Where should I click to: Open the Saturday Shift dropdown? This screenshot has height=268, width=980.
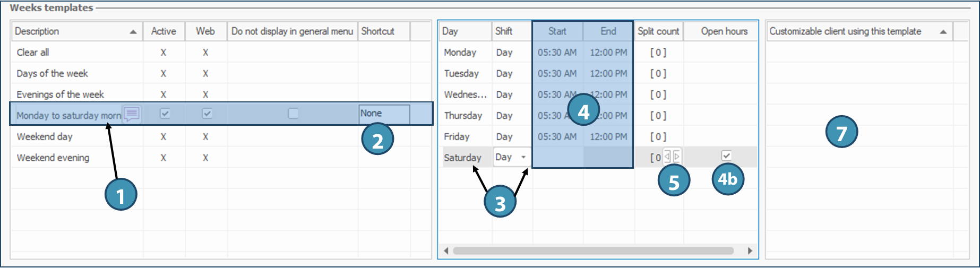523,157
